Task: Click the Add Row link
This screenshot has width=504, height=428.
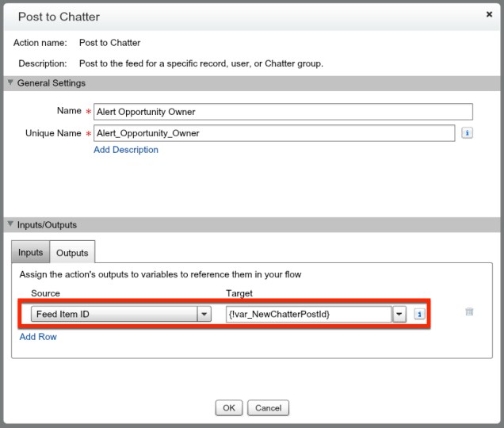Action: pyautogui.click(x=38, y=337)
